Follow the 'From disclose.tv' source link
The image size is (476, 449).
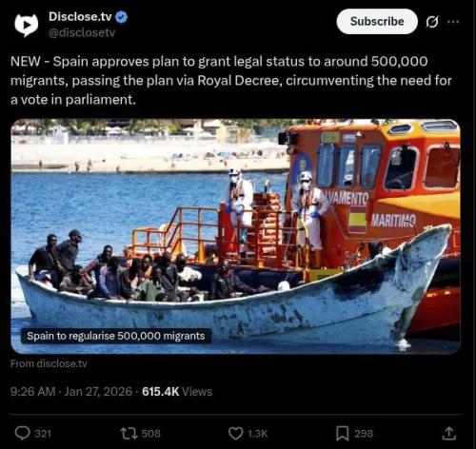coord(49,363)
